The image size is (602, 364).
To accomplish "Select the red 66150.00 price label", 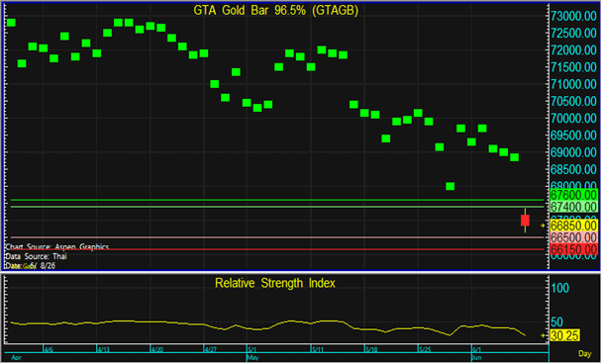I will 573,249.
